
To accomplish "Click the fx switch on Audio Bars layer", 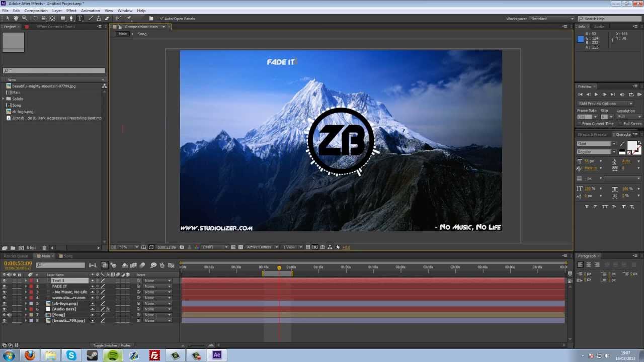I will pyautogui.click(x=108, y=309).
